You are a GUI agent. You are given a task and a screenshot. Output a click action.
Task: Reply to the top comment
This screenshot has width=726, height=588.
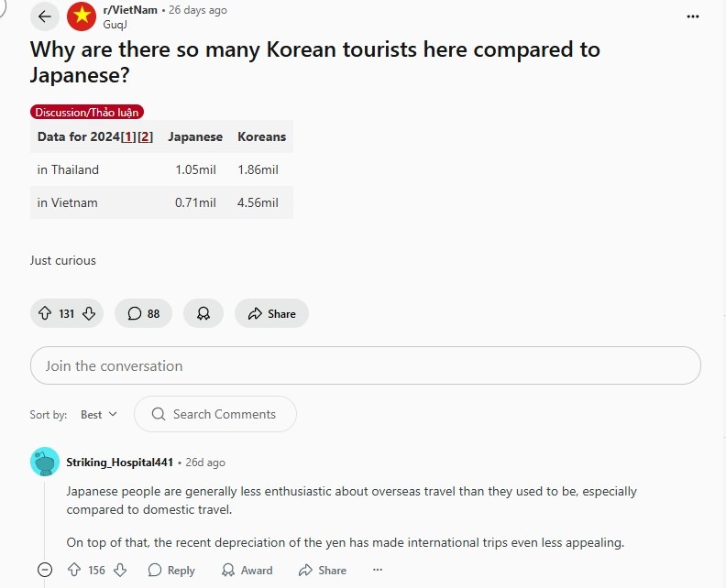tap(171, 570)
